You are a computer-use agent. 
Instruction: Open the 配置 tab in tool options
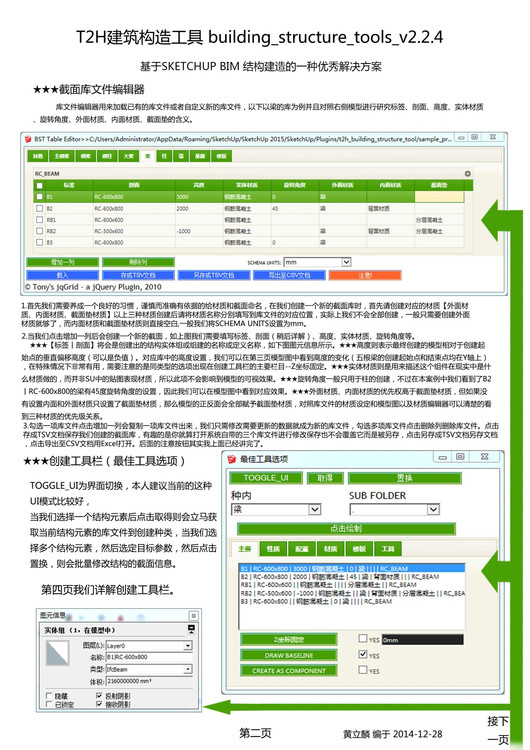tap(302, 549)
